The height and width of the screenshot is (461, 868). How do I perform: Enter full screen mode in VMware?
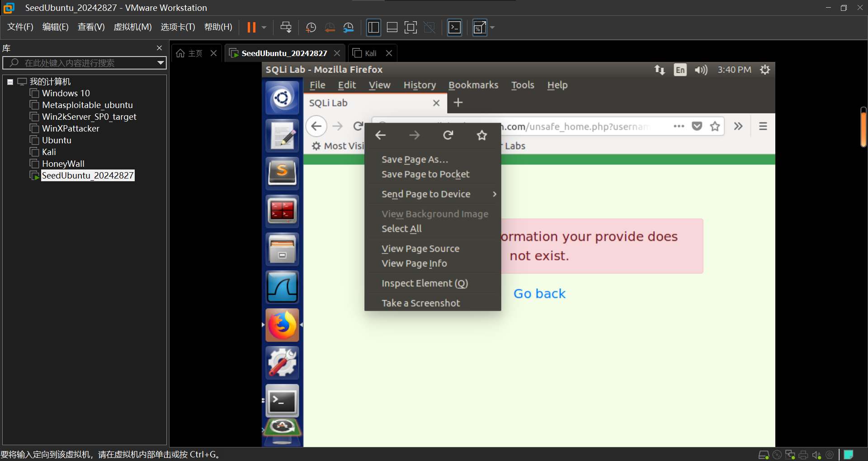coord(410,28)
